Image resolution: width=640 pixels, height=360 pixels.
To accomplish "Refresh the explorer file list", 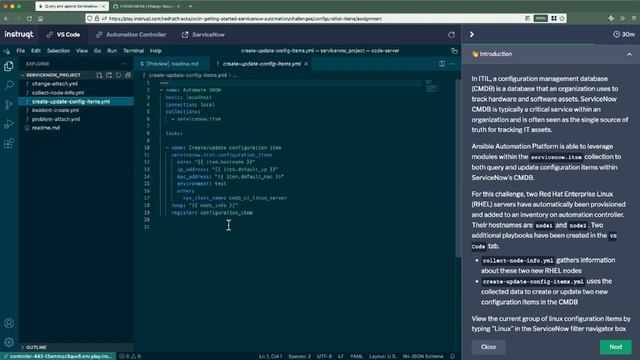I will (118, 75).
